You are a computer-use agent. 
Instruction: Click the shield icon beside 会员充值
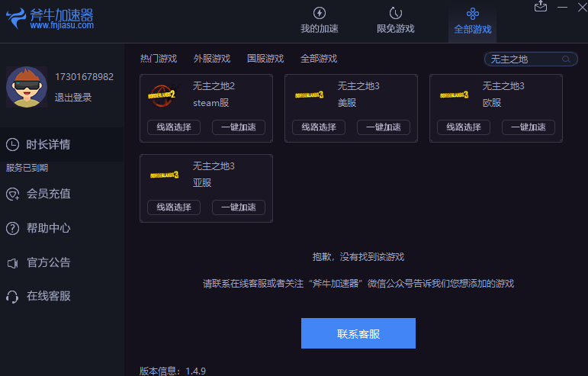coord(12,194)
